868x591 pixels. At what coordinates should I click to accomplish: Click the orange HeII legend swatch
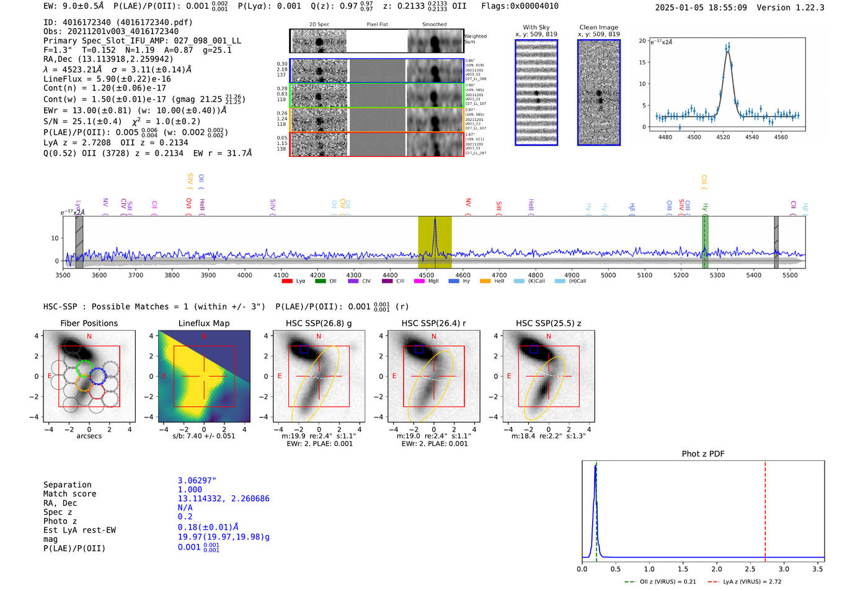(485, 282)
